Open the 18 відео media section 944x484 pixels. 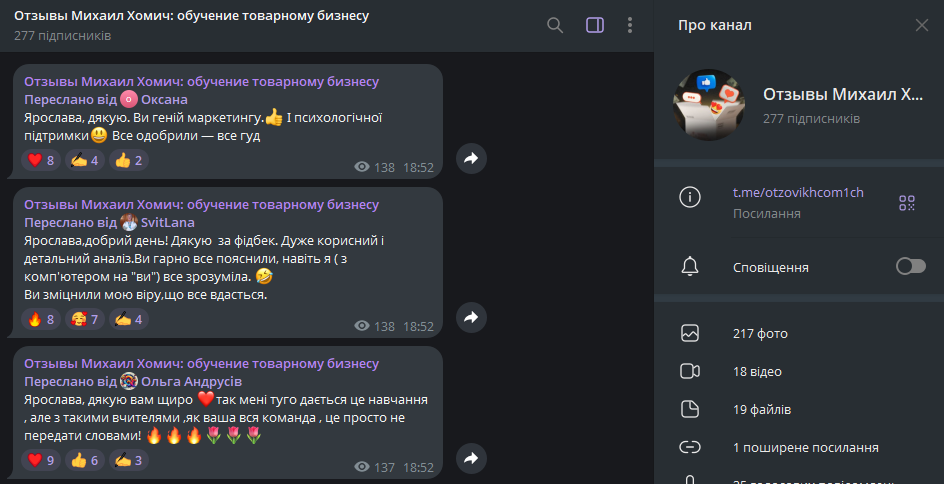(799, 371)
